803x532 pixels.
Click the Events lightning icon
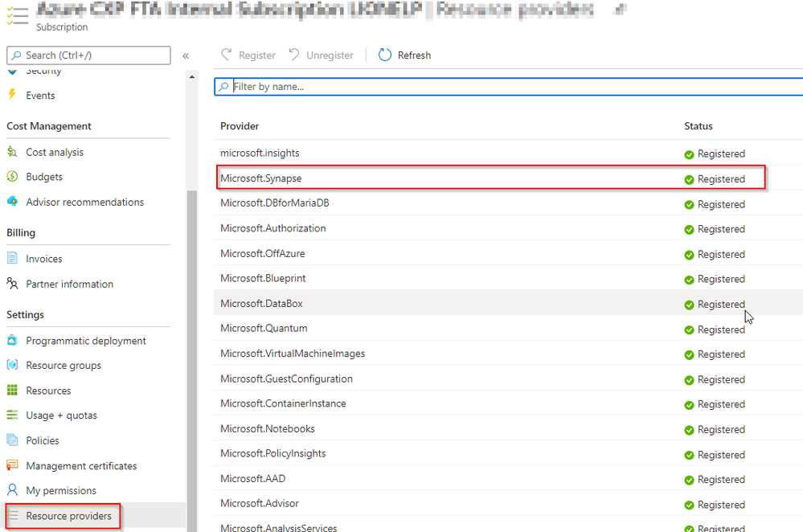coord(12,94)
